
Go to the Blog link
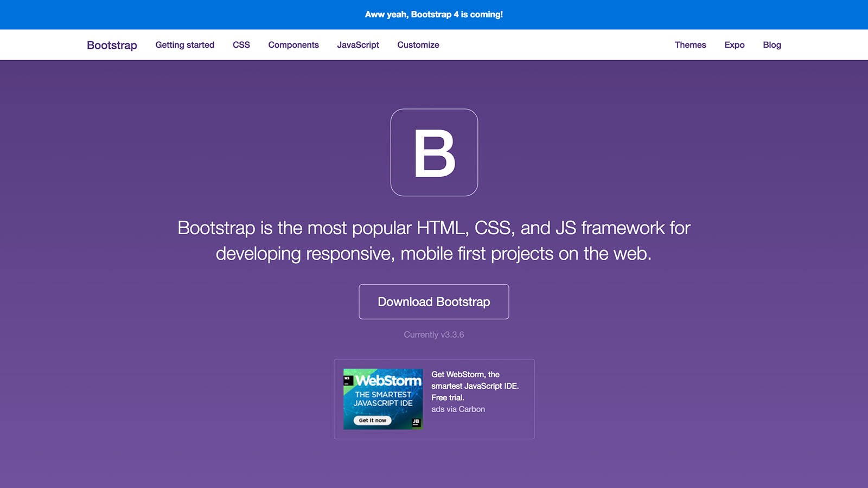[x=772, y=45]
